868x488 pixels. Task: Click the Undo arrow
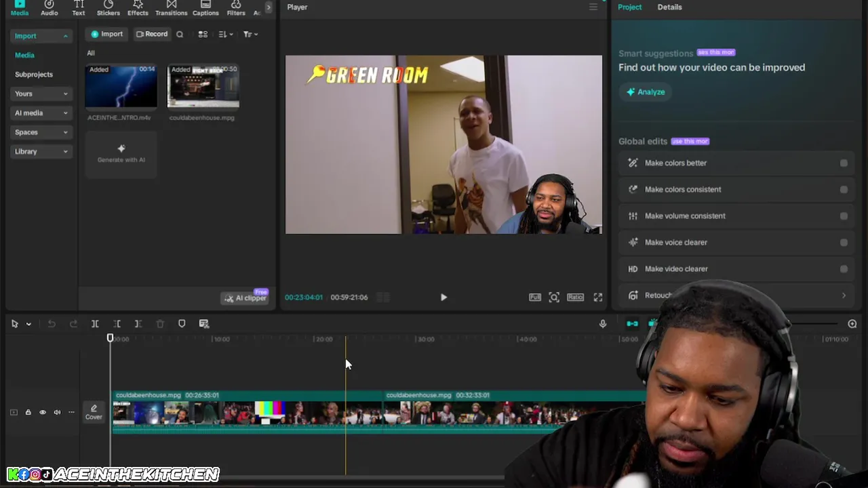[52, 324]
